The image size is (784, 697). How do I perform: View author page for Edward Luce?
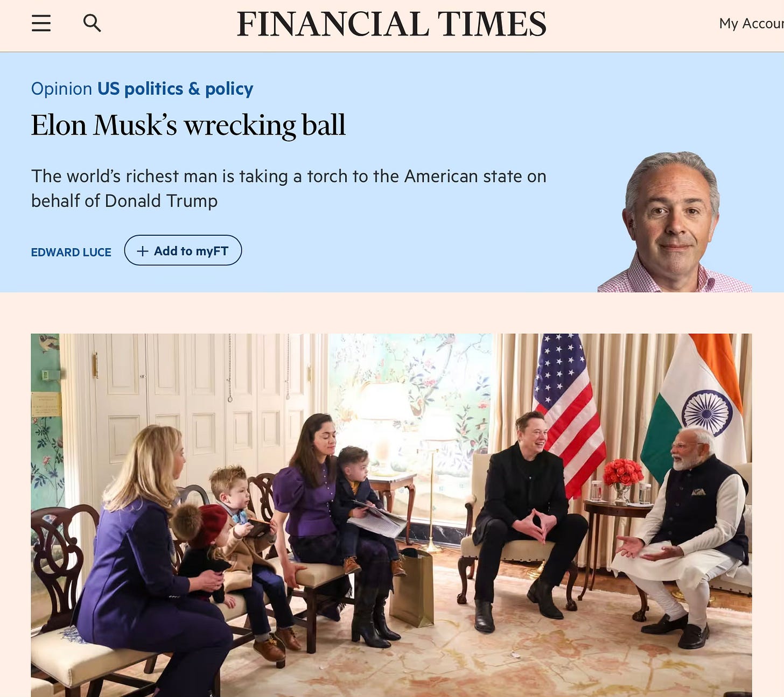[71, 252]
